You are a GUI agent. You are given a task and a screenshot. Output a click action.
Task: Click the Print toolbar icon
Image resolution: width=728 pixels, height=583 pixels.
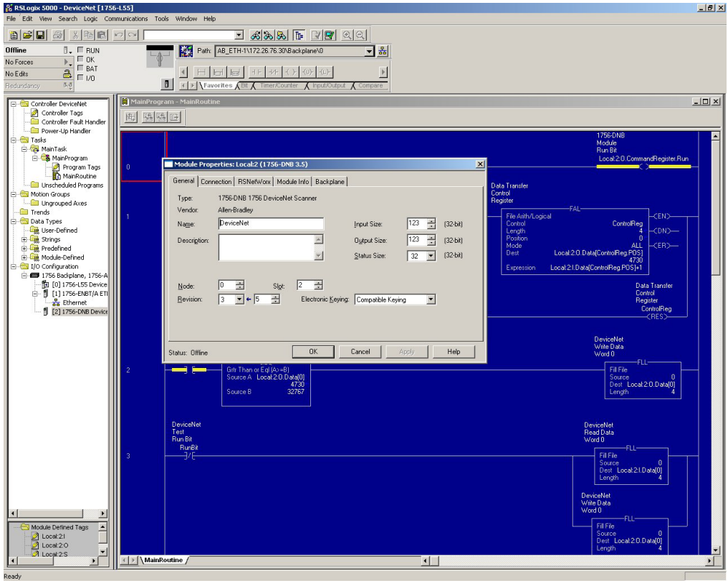pyautogui.click(x=58, y=35)
